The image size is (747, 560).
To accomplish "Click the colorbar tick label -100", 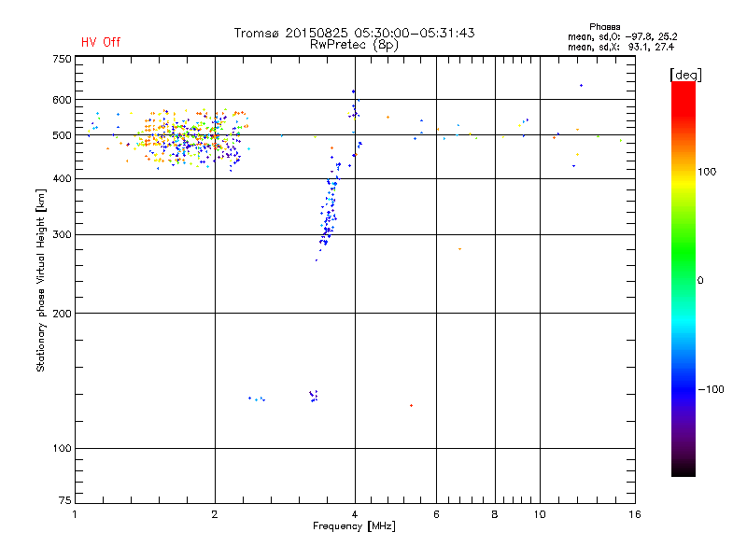I will coord(711,389).
